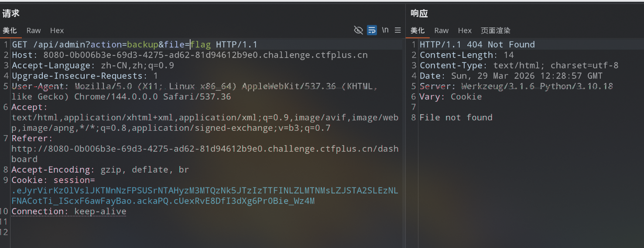Image resolution: width=644 pixels, height=248 pixels.
Task: Click the flag value in the request line
Action: point(201,44)
